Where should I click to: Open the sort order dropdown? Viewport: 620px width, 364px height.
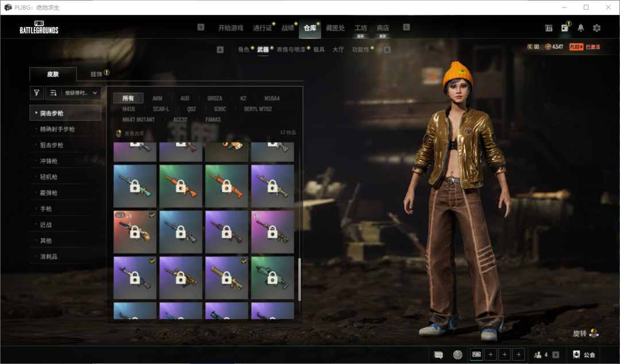pyautogui.click(x=73, y=92)
